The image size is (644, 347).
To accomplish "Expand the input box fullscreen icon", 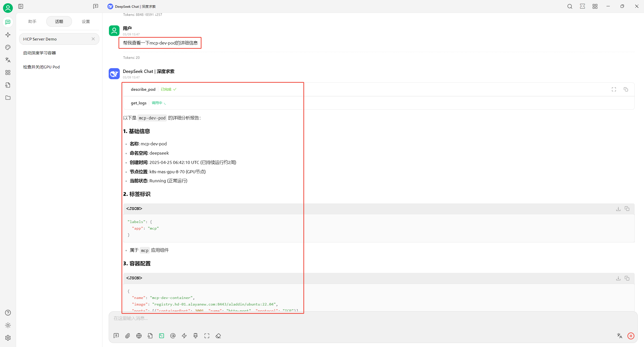I will (x=207, y=336).
